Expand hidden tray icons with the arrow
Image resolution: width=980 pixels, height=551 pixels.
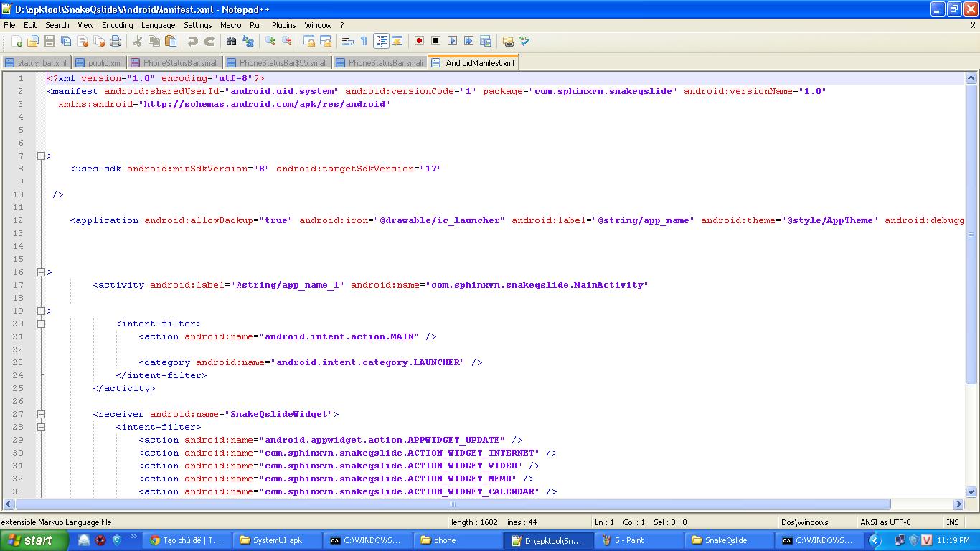(874, 540)
